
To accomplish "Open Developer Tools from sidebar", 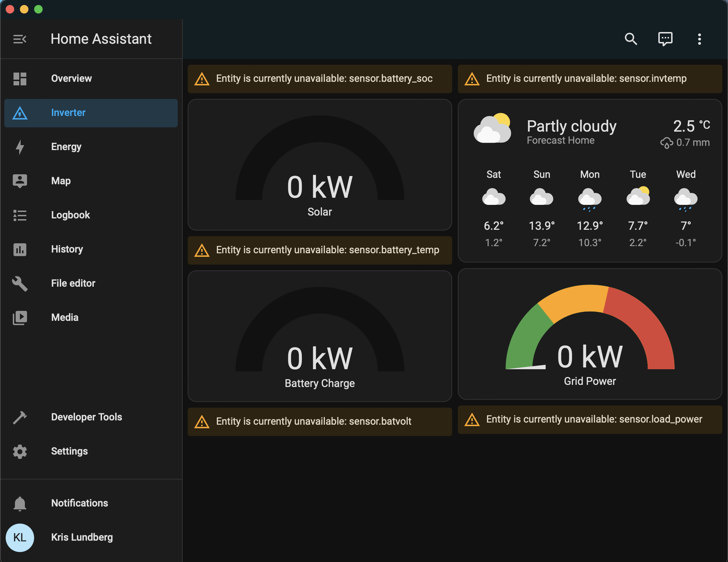I will 86,417.
